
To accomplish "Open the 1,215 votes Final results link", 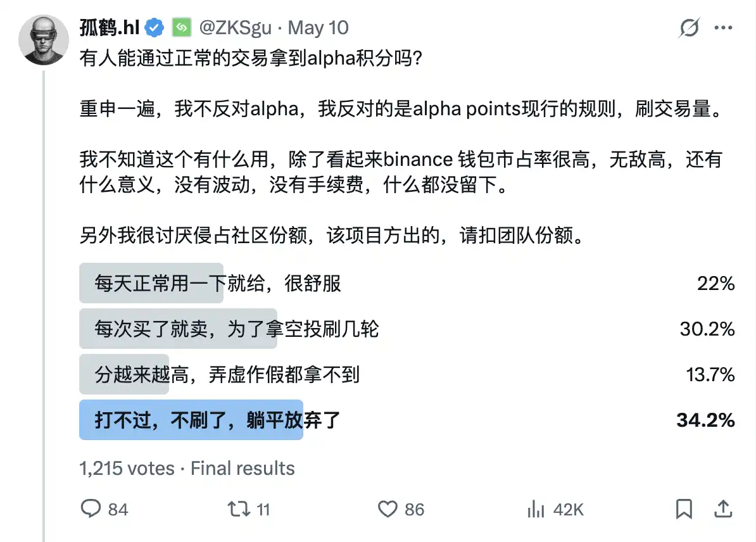I will point(186,469).
